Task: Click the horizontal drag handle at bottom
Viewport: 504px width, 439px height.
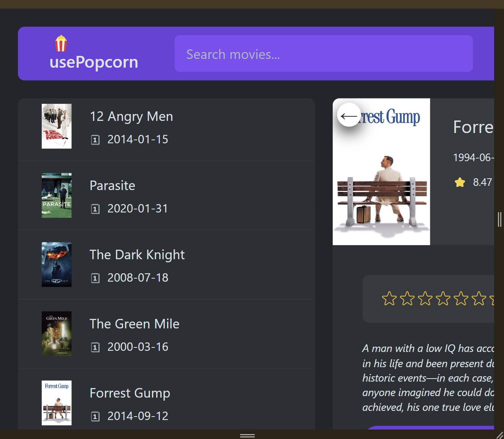Action: coord(247,436)
